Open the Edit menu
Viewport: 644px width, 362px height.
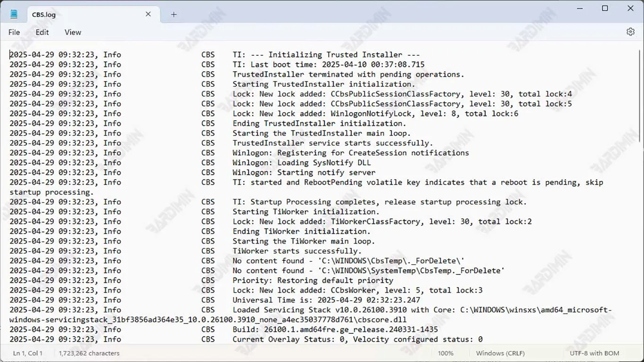click(x=42, y=32)
